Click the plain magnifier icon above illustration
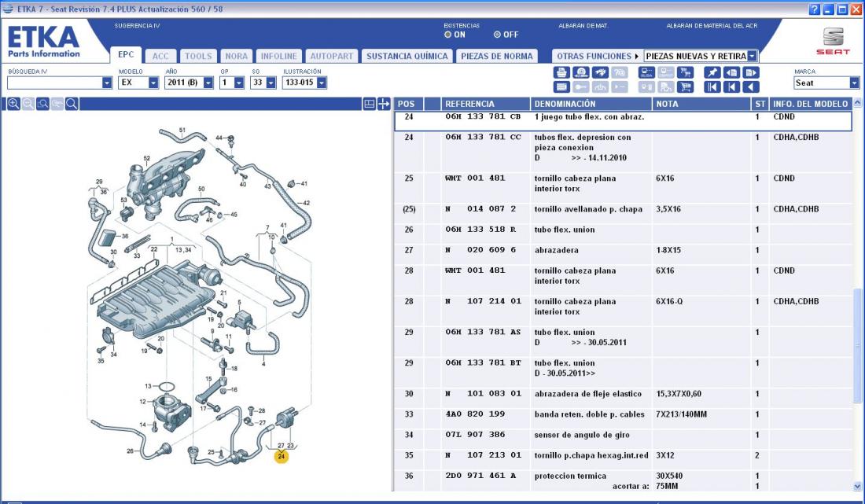 [72, 104]
